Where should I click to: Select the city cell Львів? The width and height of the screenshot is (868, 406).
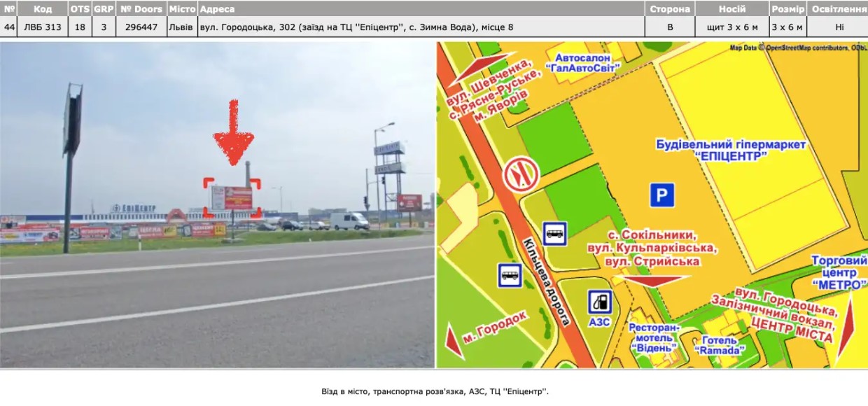(182, 27)
